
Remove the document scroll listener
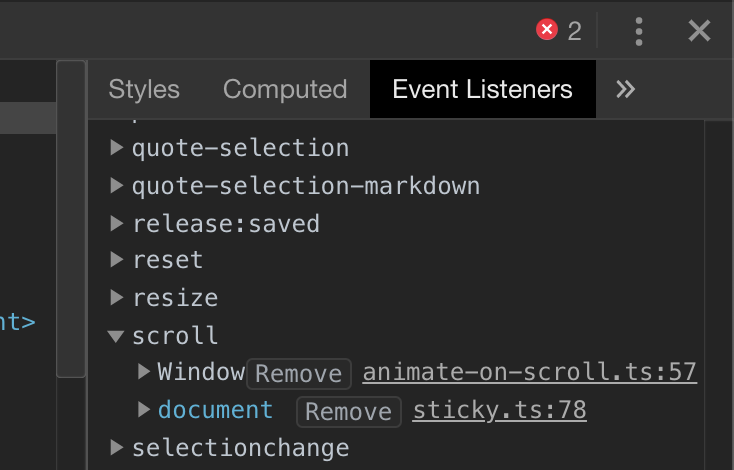click(349, 412)
